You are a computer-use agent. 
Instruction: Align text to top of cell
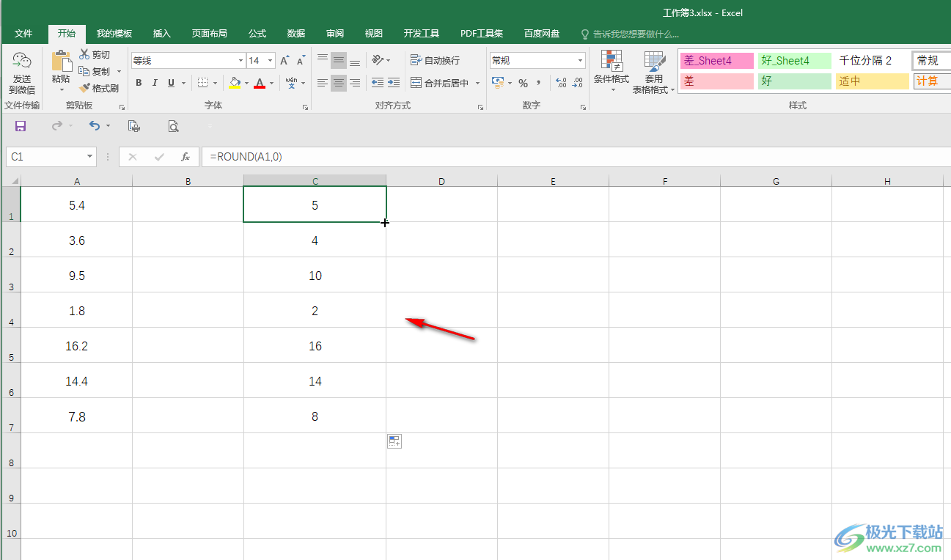[x=323, y=60]
